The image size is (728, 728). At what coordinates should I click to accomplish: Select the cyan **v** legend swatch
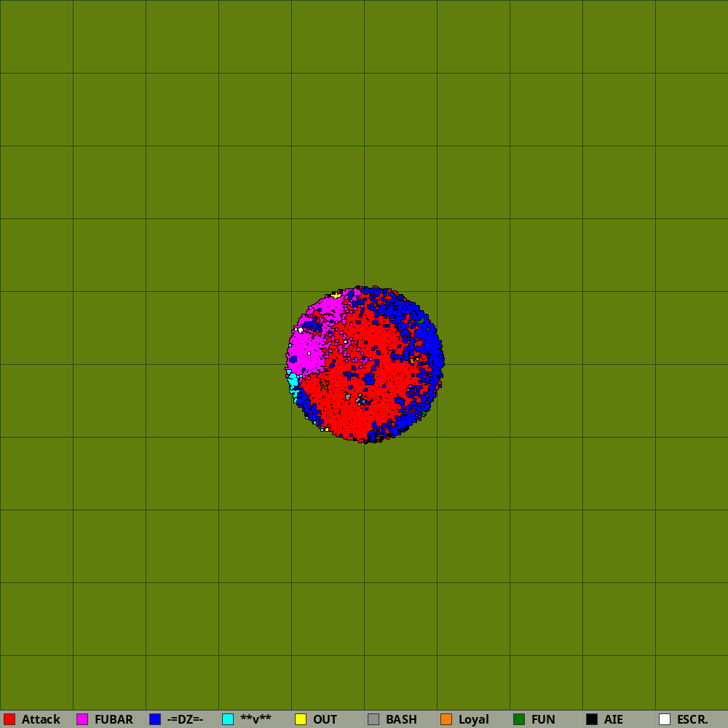[x=228, y=719]
